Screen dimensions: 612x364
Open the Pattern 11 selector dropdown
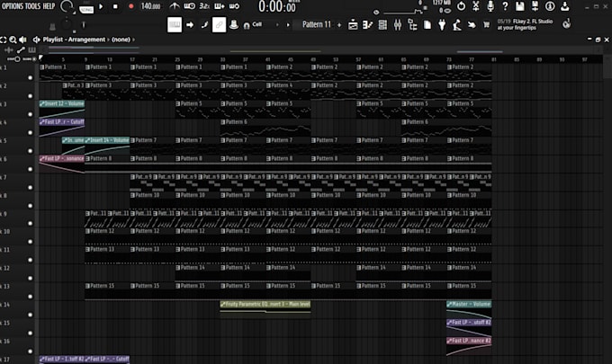[x=317, y=24]
